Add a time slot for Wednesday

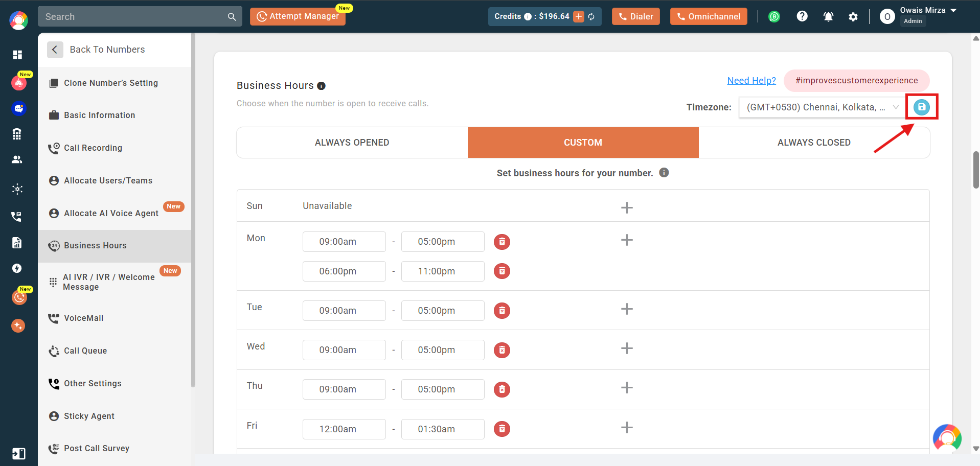(x=627, y=348)
